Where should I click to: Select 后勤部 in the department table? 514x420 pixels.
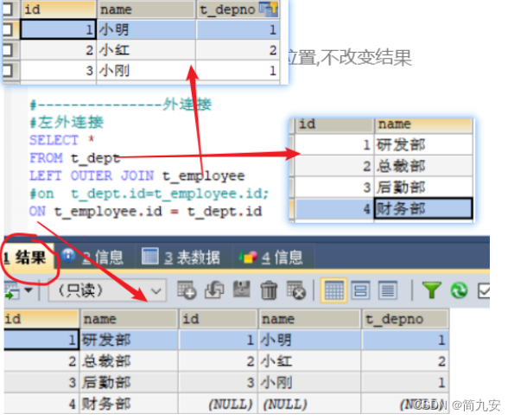point(423,188)
